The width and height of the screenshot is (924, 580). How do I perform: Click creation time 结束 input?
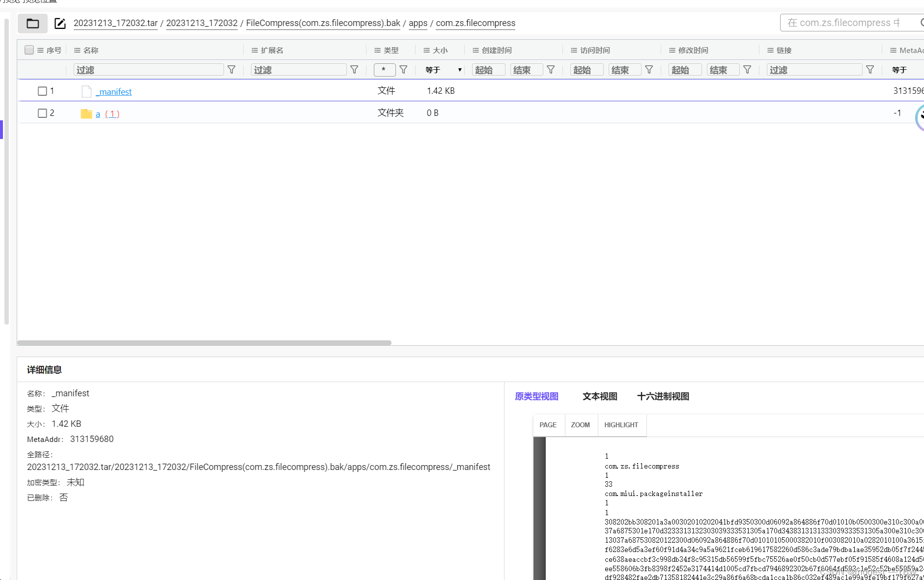pyautogui.click(x=527, y=70)
